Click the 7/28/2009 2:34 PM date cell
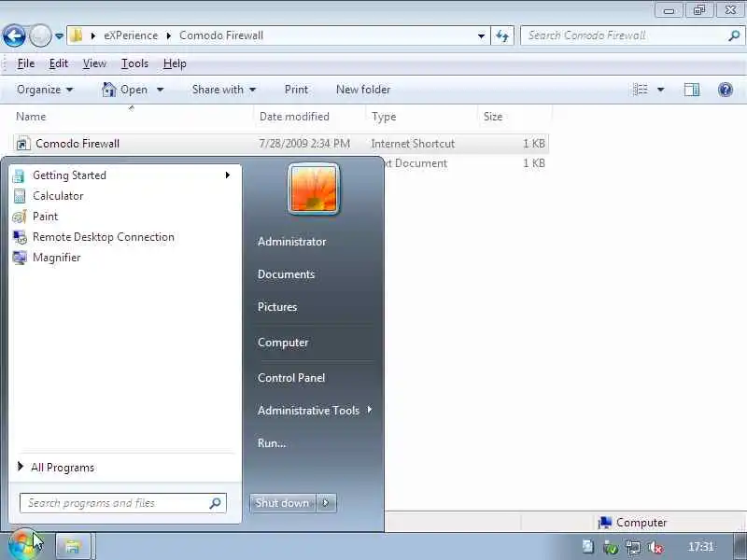Screen dimensions: 747x560 [304, 144]
